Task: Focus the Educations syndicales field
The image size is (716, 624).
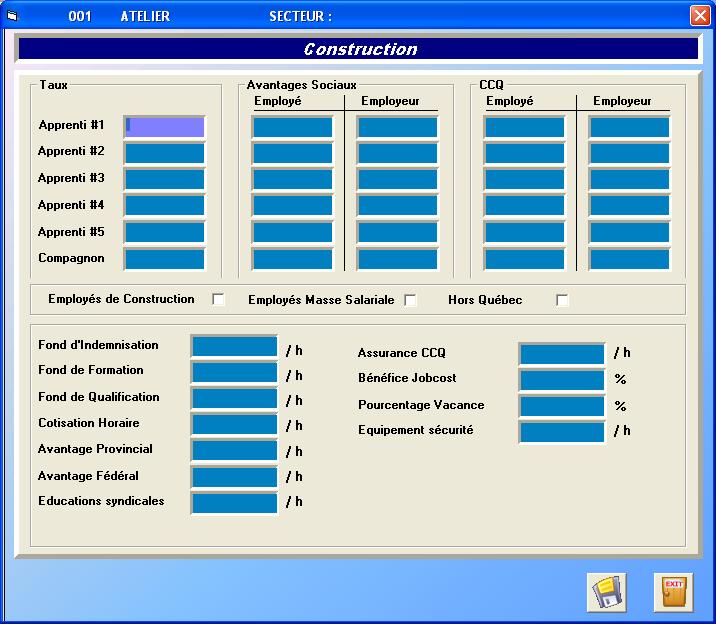Action: [x=234, y=503]
